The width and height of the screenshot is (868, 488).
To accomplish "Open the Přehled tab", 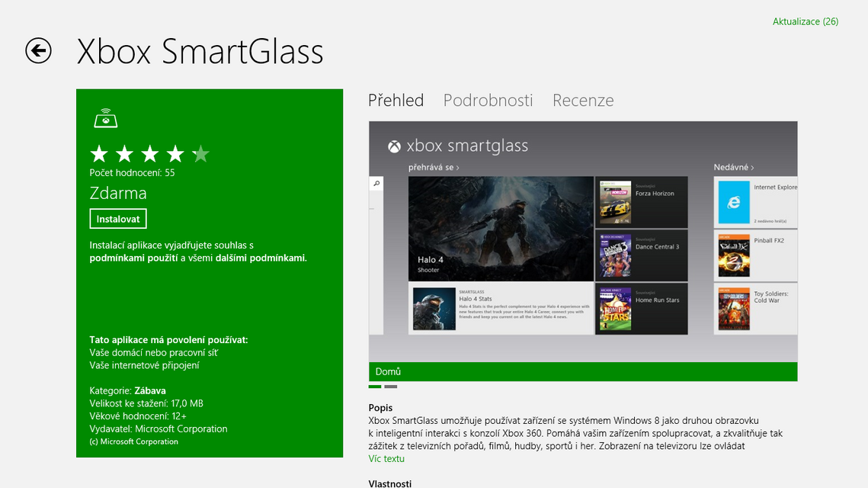I will (x=396, y=101).
